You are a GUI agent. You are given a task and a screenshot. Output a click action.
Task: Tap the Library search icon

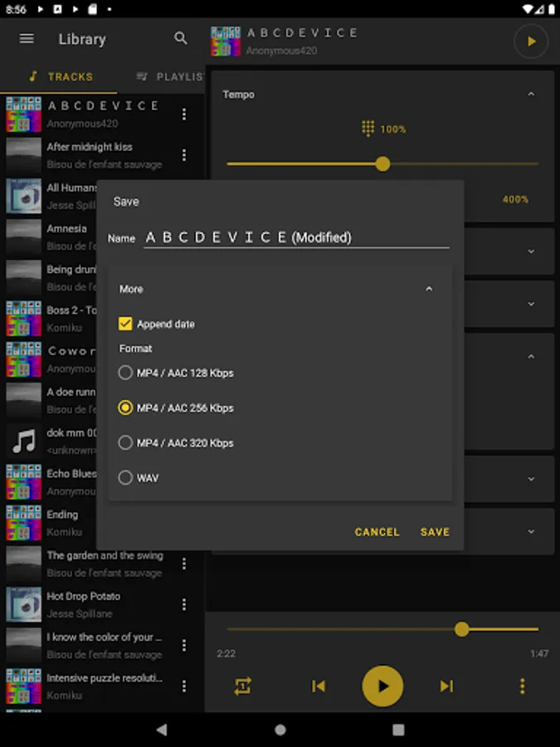tap(181, 38)
